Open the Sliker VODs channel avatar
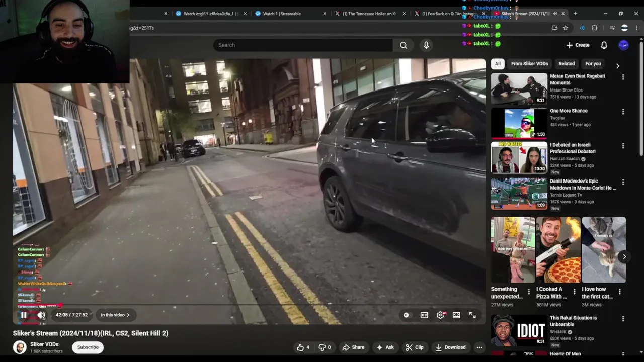Viewport: 644px width, 362px height. pyautogui.click(x=20, y=347)
